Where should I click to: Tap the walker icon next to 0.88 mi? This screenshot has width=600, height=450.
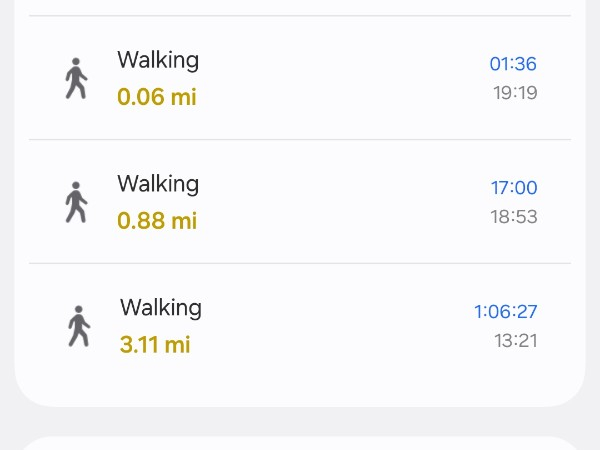click(x=76, y=202)
